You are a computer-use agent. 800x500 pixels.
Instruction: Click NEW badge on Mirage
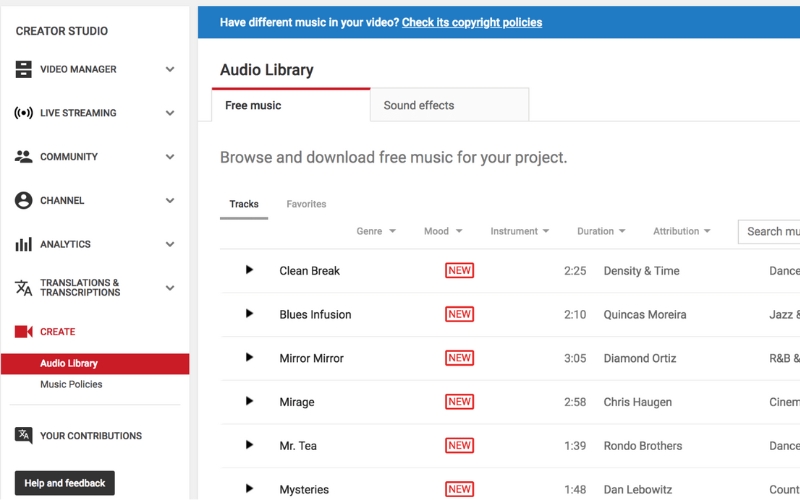pos(459,402)
